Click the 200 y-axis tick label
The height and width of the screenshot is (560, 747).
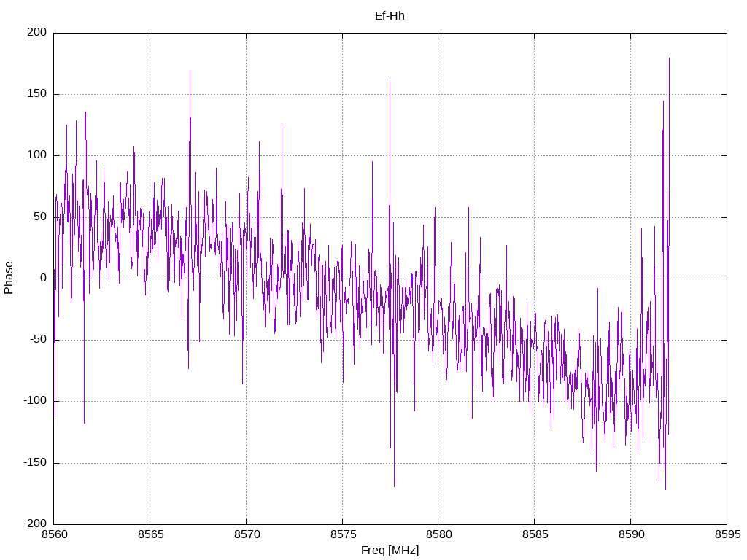tap(37, 32)
